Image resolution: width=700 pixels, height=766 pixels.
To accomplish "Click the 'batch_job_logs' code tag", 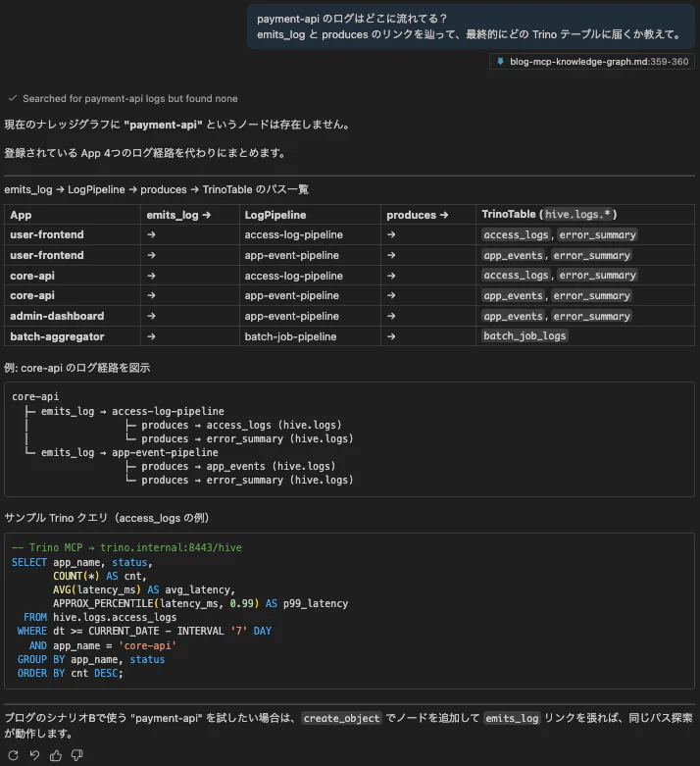I will tap(525, 336).
